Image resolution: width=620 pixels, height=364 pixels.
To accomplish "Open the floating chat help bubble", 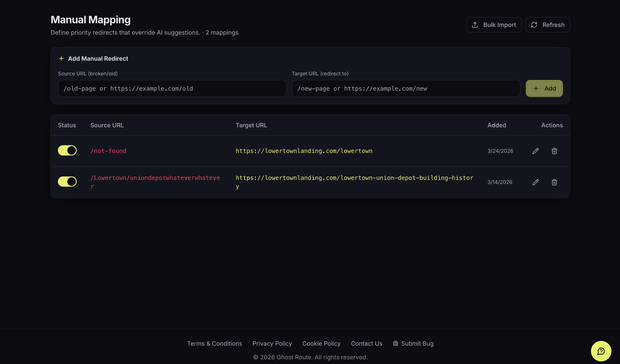I will 601,351.
